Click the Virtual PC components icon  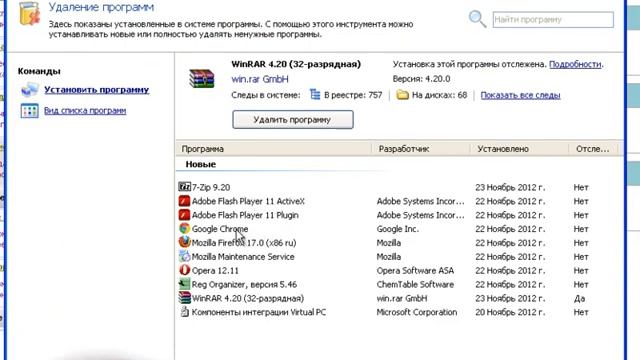(184, 312)
